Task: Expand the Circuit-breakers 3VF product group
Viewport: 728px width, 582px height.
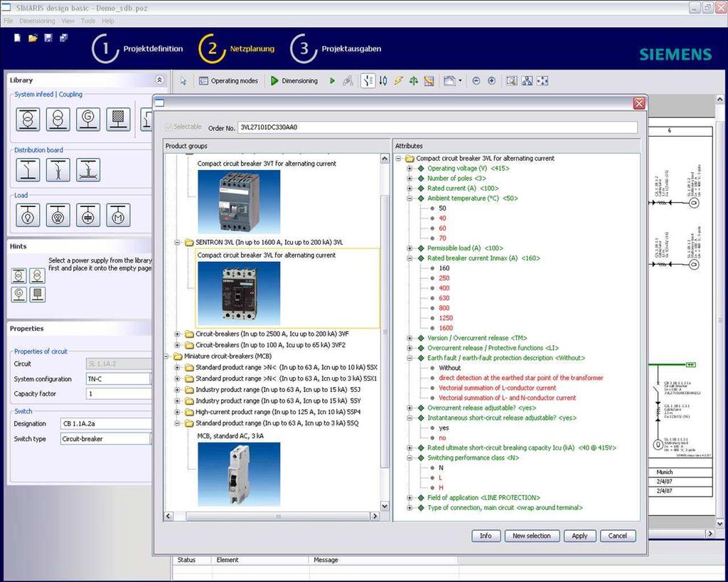Action: point(177,334)
